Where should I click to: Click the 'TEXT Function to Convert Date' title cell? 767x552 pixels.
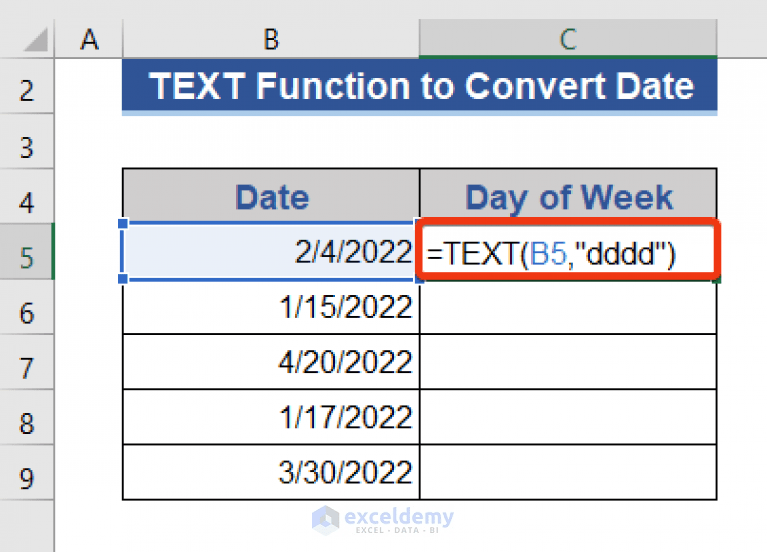(x=420, y=86)
